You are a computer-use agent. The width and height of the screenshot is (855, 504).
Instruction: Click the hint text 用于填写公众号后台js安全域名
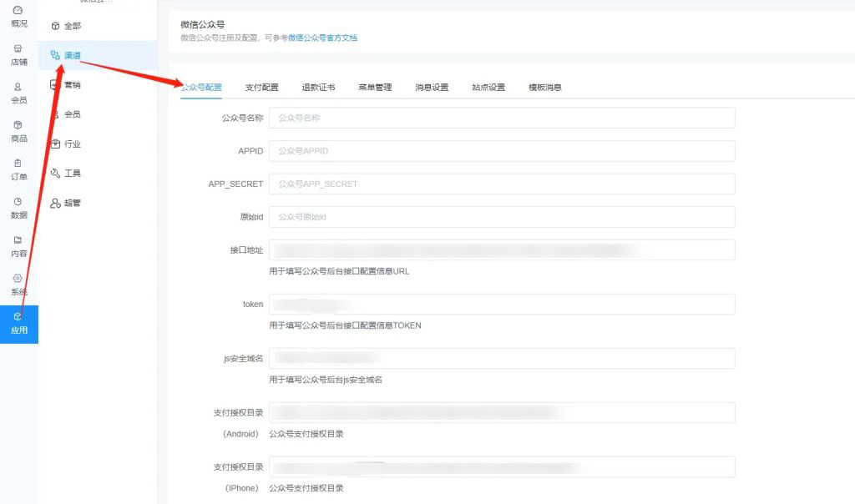pyautogui.click(x=326, y=380)
